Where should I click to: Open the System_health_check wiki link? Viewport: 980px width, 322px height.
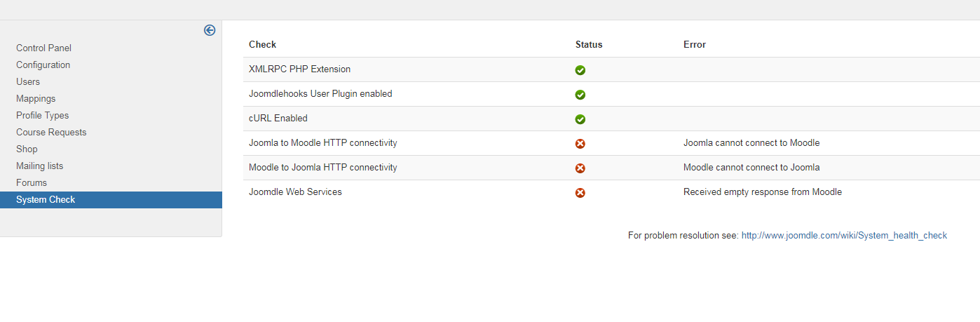click(x=844, y=236)
